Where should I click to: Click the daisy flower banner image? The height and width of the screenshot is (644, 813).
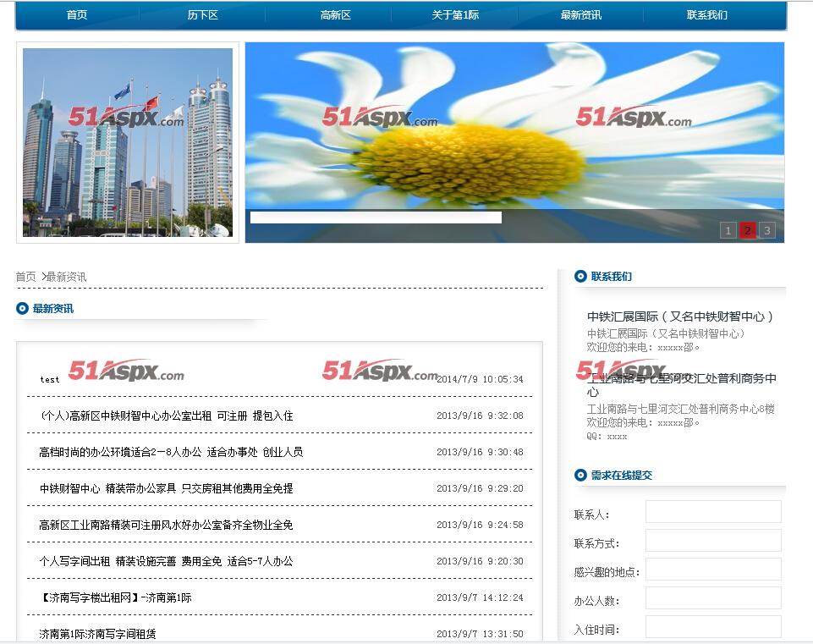514,142
